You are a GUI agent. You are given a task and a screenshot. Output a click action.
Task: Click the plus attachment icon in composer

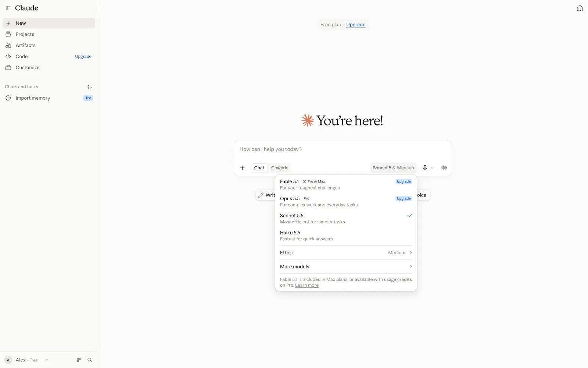click(x=242, y=168)
